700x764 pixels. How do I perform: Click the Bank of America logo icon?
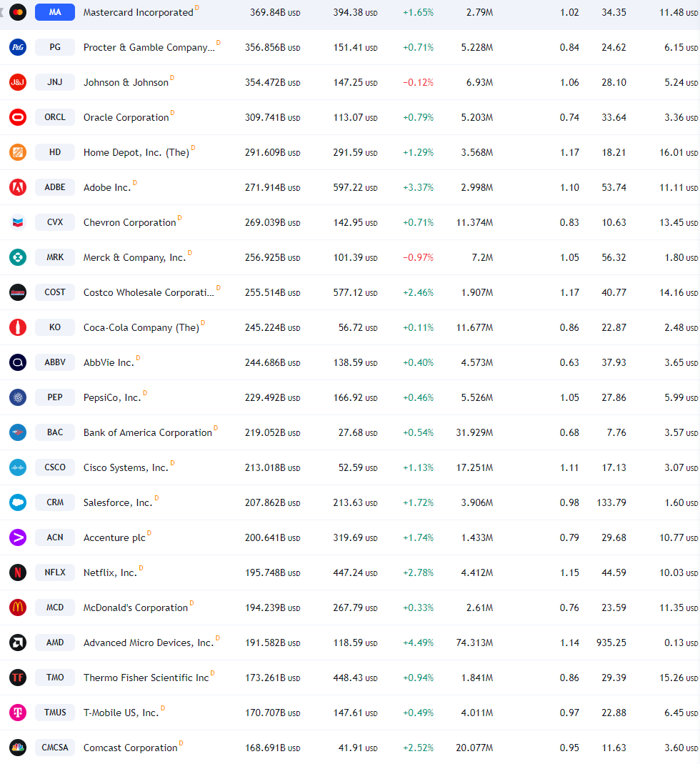click(x=18, y=432)
